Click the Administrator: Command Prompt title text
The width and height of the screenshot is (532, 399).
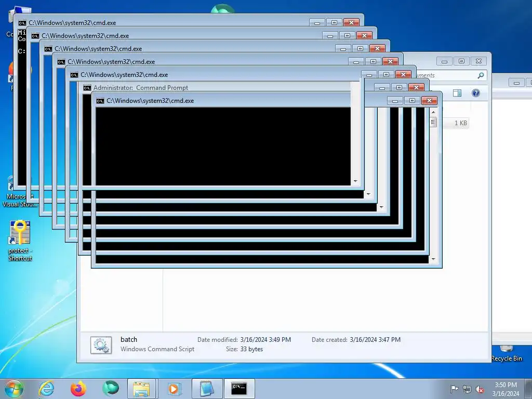141,87
